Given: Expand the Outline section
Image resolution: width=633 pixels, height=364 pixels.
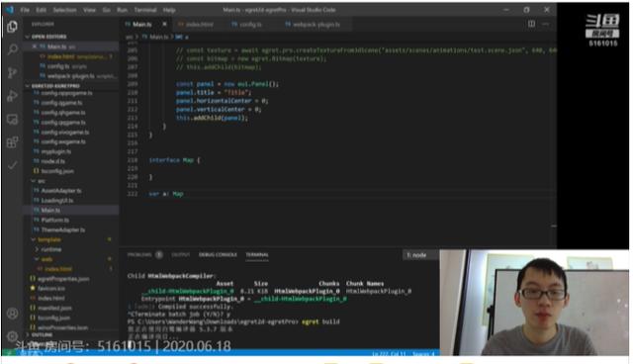Looking at the screenshot, I should point(42,335).
